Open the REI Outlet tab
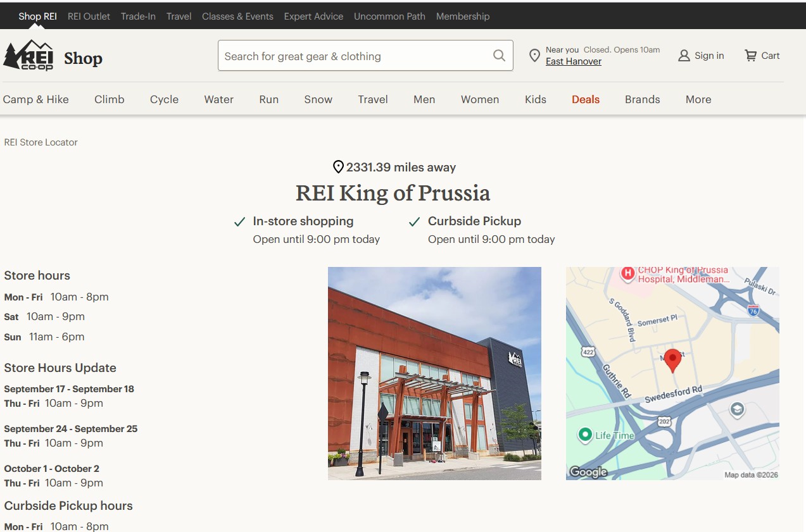The image size is (806, 532). (89, 16)
